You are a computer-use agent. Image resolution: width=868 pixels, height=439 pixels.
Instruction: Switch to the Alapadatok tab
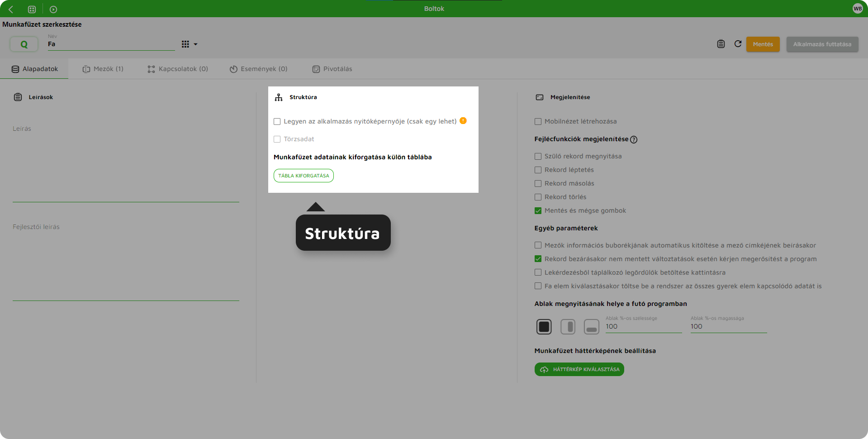[x=34, y=69]
